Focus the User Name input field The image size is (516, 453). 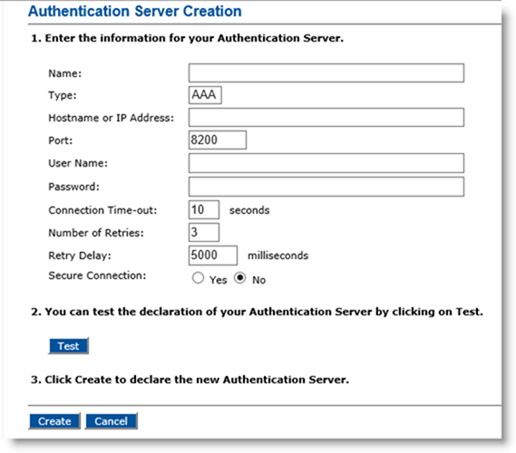[x=326, y=163]
